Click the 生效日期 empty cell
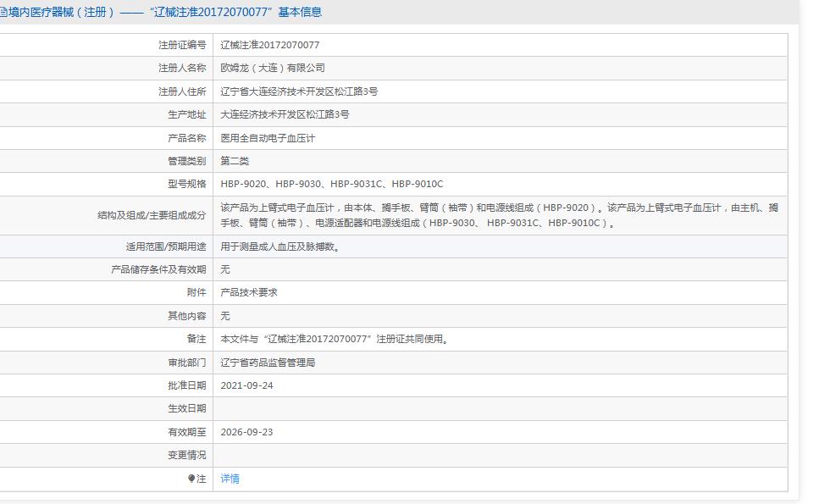The width and height of the screenshot is (819, 504). click(339, 408)
